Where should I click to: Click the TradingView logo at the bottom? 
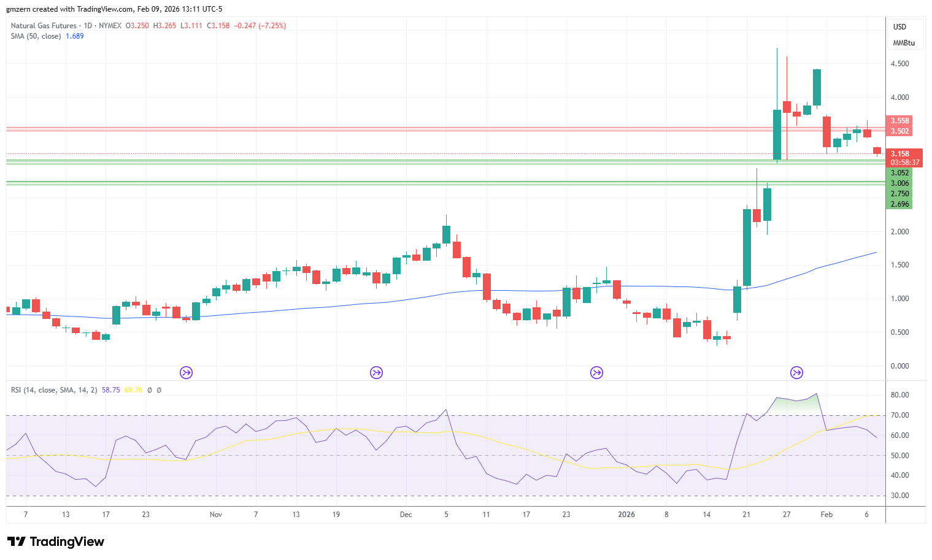(x=56, y=542)
